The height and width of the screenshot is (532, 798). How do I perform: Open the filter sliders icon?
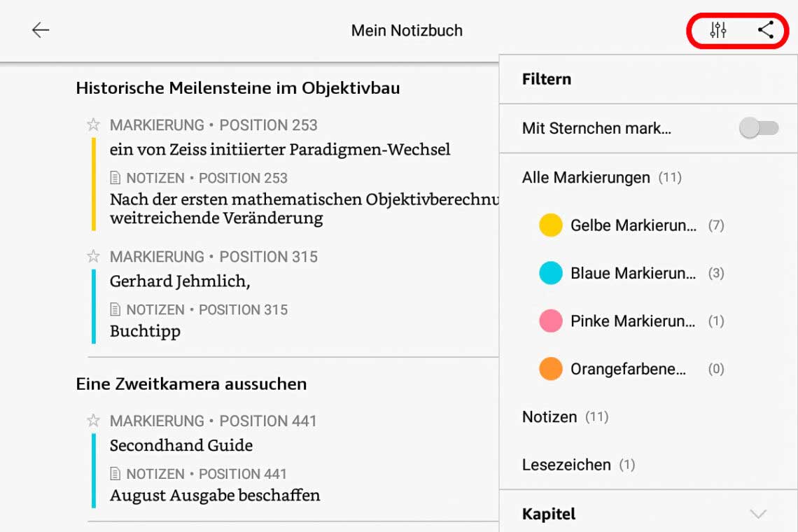point(718,30)
